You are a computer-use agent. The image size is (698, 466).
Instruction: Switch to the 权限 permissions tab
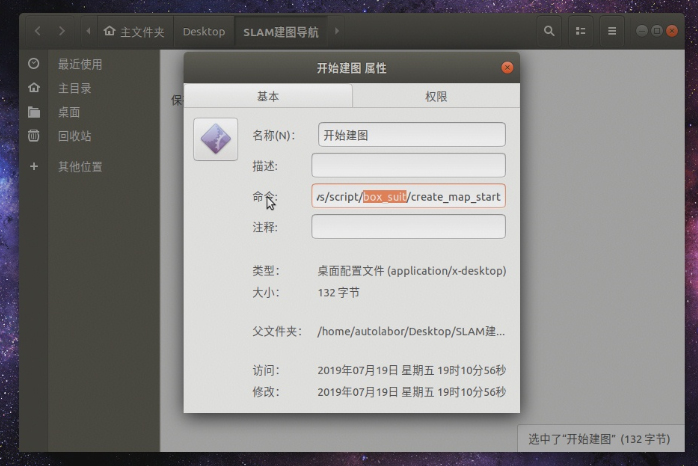click(436, 96)
